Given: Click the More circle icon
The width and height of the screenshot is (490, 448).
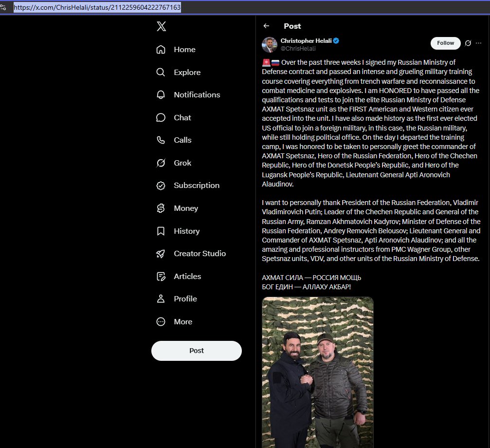Looking at the screenshot, I should tap(161, 322).
